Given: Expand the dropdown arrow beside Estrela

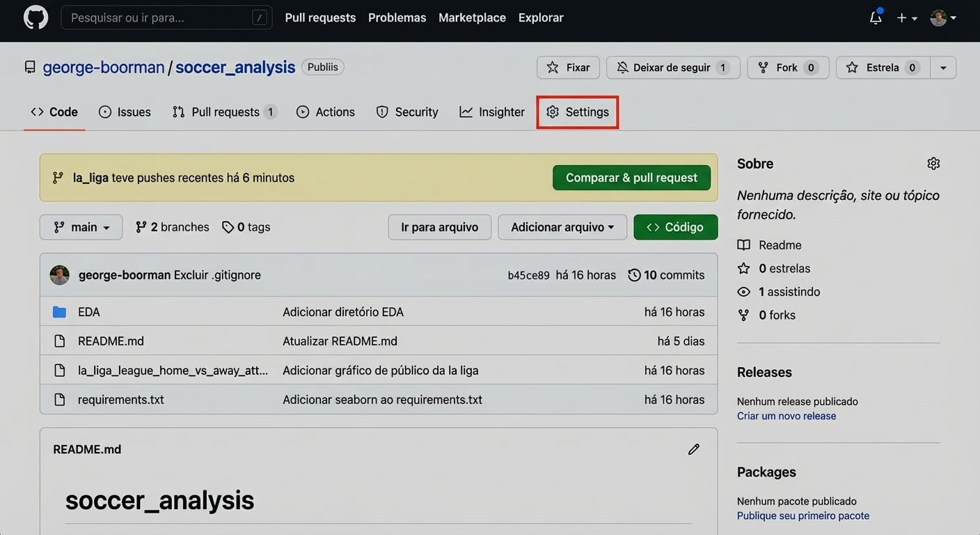Looking at the screenshot, I should pyautogui.click(x=943, y=68).
